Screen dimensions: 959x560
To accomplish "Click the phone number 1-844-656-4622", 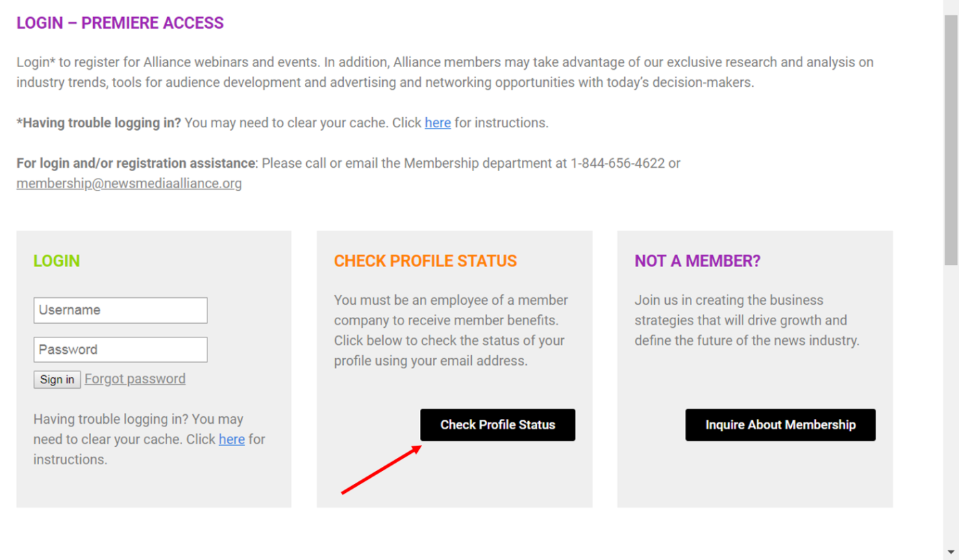I will tap(618, 164).
